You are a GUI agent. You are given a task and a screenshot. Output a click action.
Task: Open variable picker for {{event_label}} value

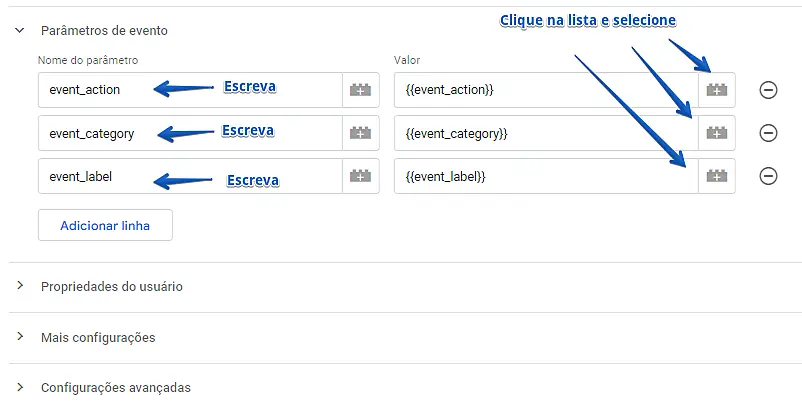pyautogui.click(x=716, y=176)
